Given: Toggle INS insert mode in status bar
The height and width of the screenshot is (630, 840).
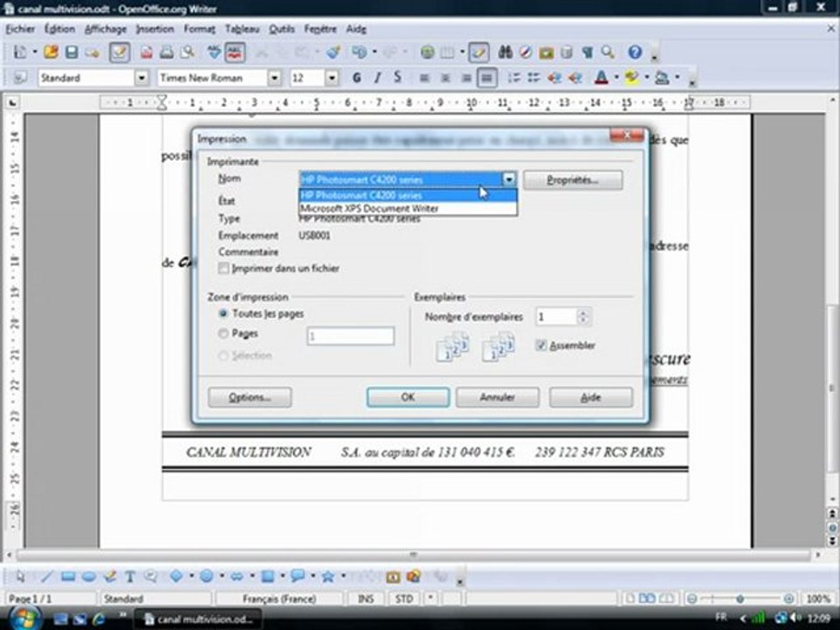Looking at the screenshot, I should [x=366, y=598].
